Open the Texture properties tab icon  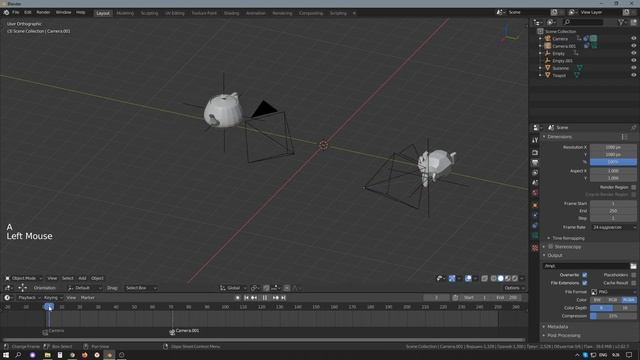pyautogui.click(x=535, y=248)
